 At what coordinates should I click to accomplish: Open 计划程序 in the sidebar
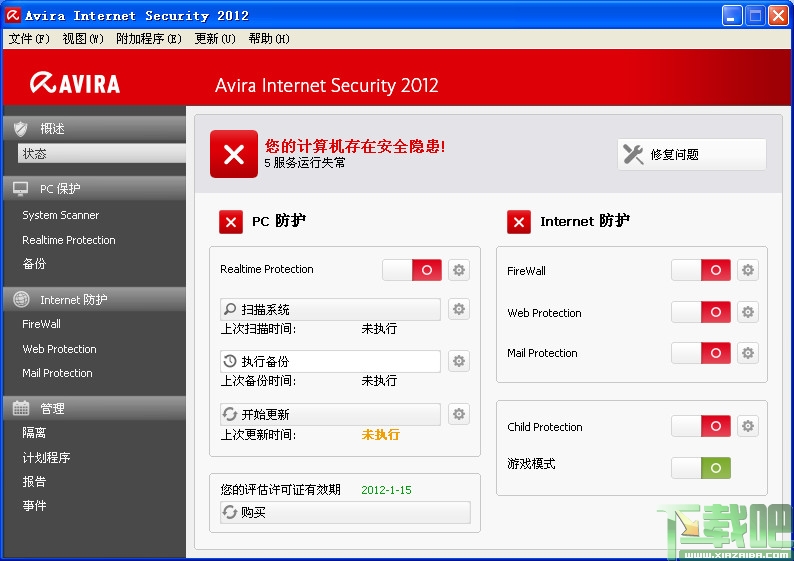46,458
